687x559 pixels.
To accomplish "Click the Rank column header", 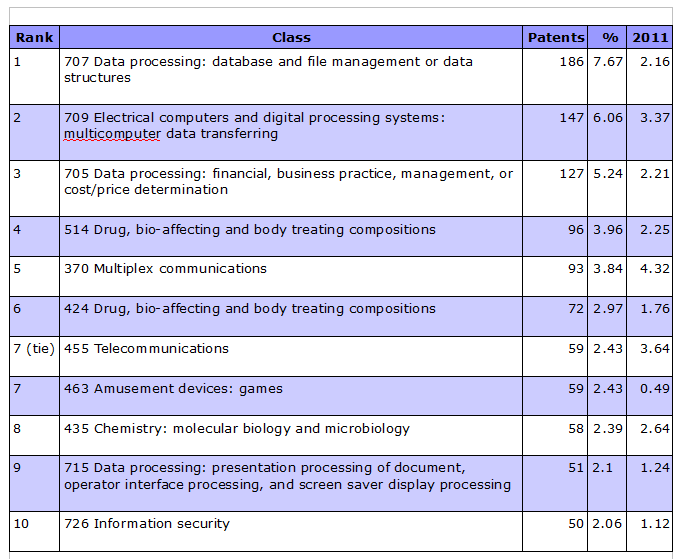I will tap(34, 37).
